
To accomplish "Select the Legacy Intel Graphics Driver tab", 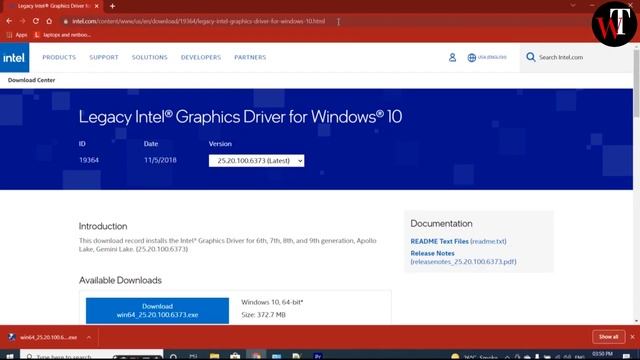I will pos(53,6).
